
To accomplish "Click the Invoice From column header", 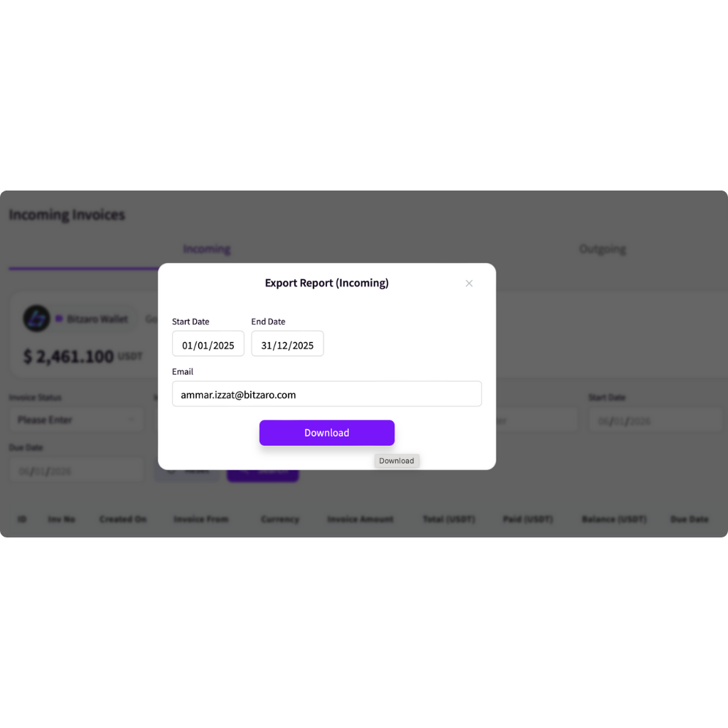I will click(x=201, y=519).
